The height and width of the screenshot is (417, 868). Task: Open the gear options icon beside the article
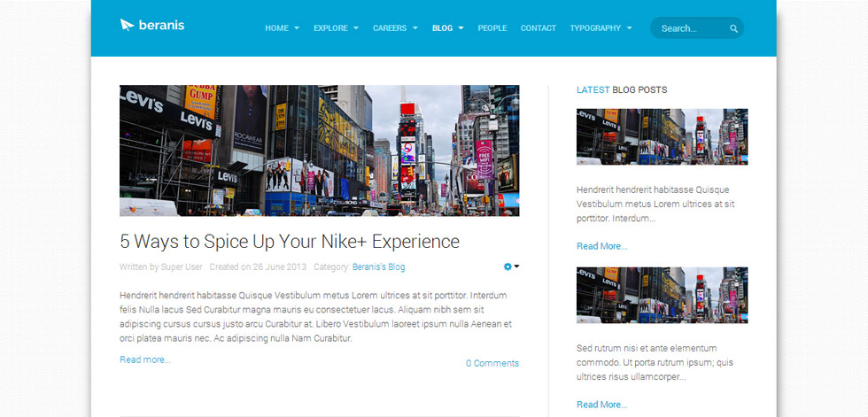[508, 266]
